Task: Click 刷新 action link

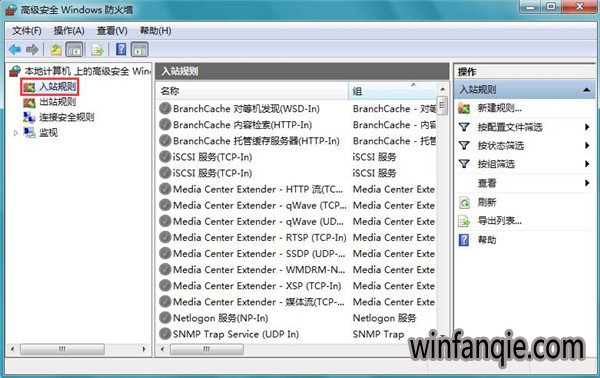Action: [x=487, y=202]
